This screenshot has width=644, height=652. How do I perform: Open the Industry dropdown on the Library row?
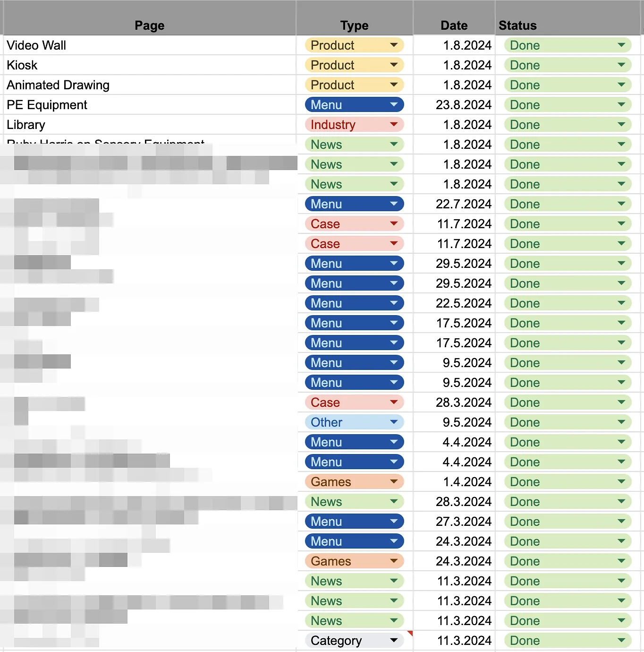[395, 124]
